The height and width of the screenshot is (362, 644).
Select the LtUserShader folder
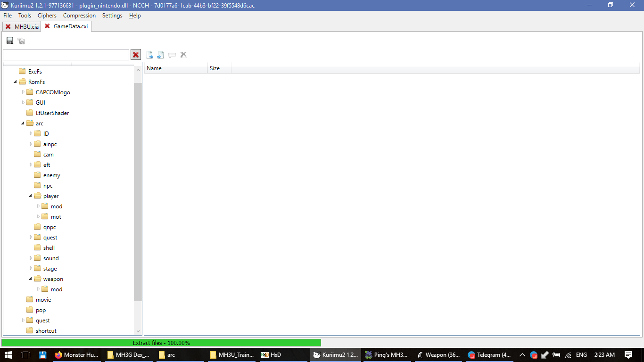click(52, 113)
